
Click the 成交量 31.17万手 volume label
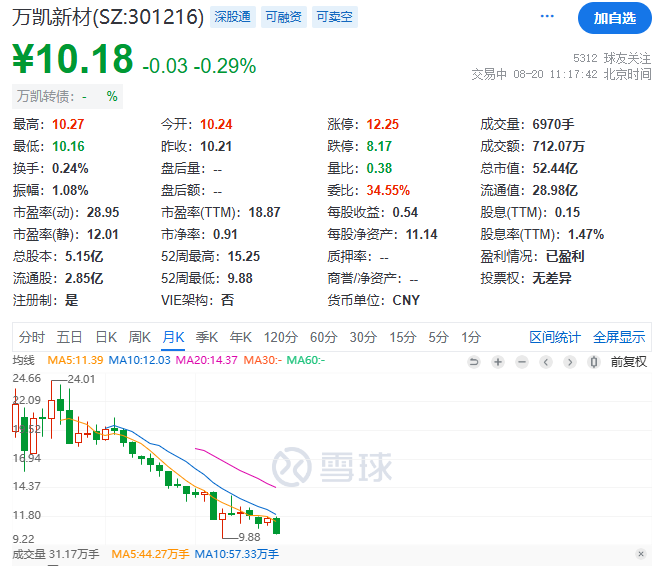pos(56,554)
